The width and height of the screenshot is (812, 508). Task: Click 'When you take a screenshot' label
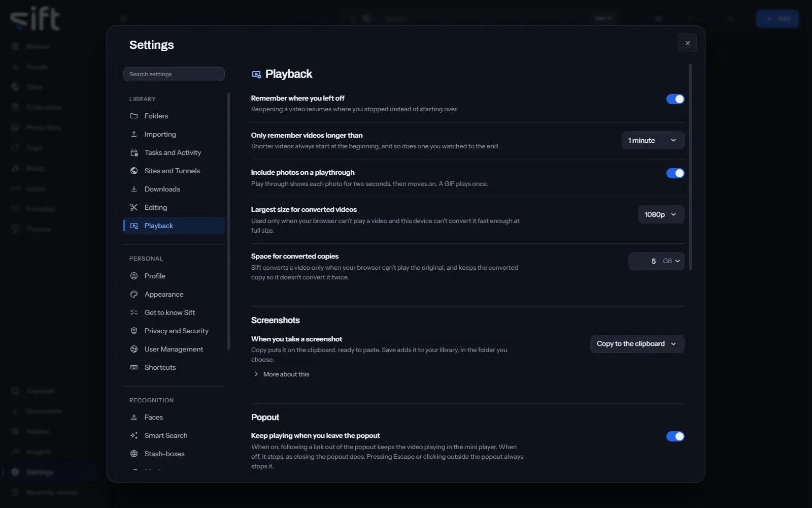tap(296, 339)
